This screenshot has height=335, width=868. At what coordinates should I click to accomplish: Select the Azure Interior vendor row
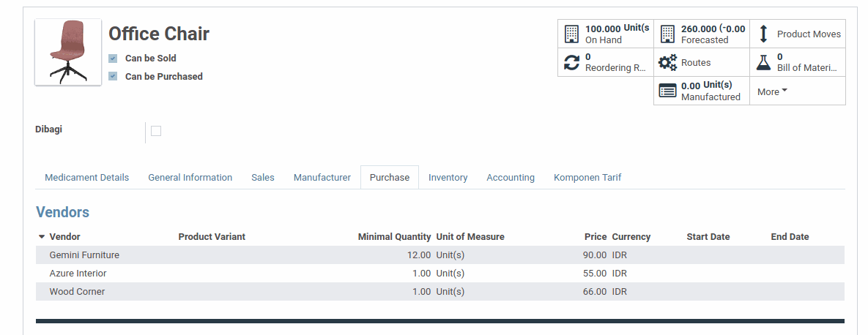coord(78,274)
